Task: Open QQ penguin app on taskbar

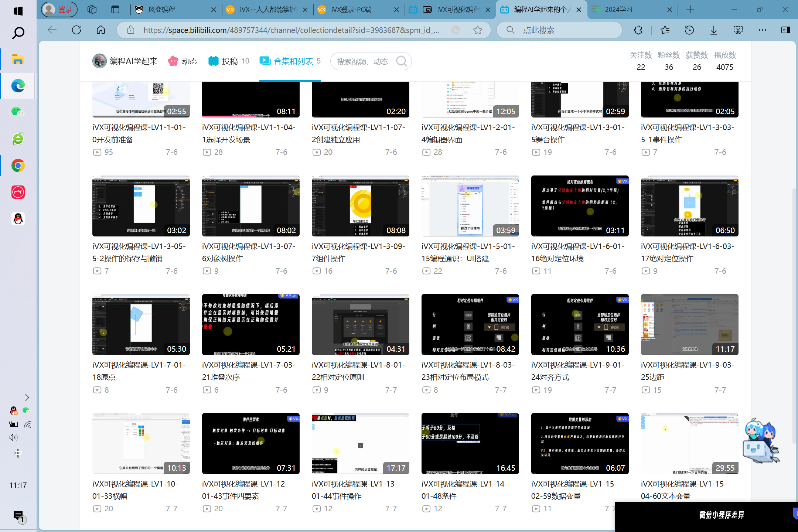Action: [18, 219]
